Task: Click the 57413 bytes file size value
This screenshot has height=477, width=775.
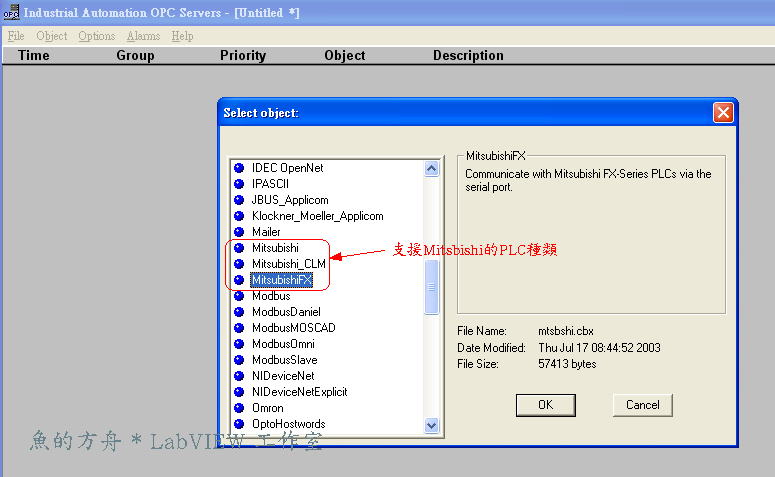Action: [x=567, y=364]
